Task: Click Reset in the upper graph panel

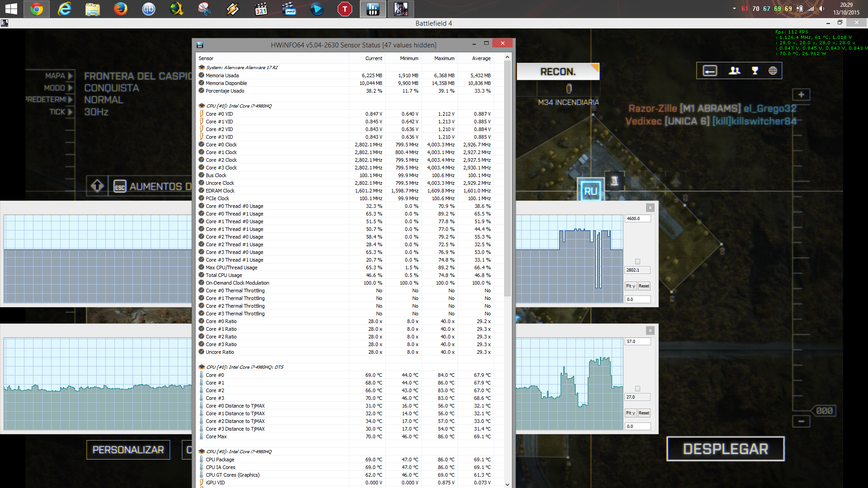Action: 644,286
